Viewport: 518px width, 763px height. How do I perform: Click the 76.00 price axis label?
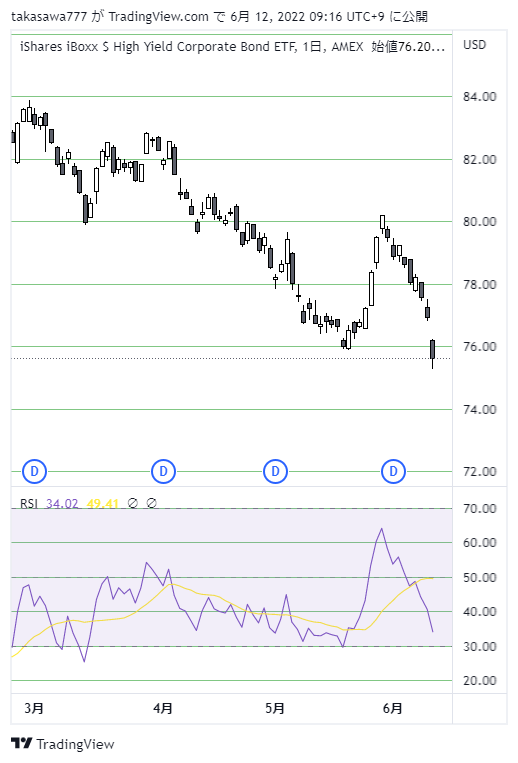480,346
